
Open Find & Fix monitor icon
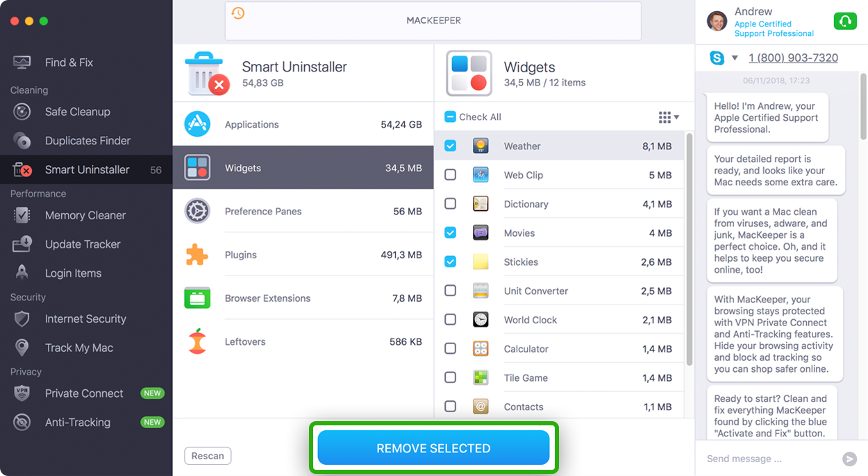[x=22, y=62]
